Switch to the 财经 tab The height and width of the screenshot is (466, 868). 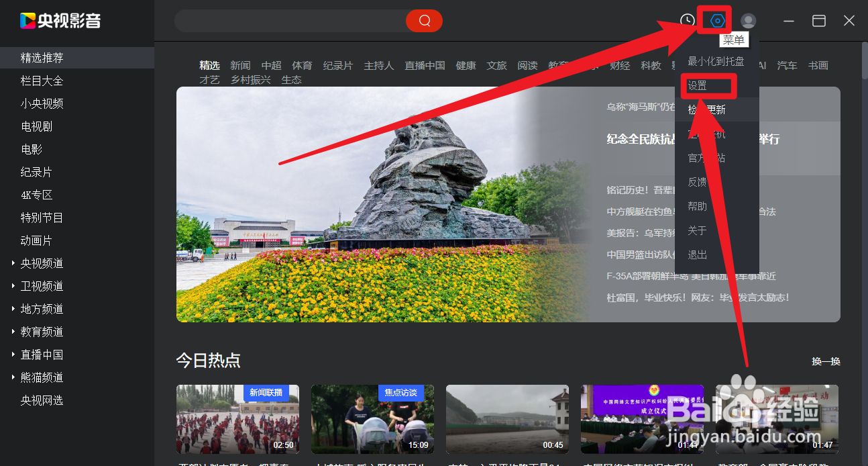tap(620, 65)
